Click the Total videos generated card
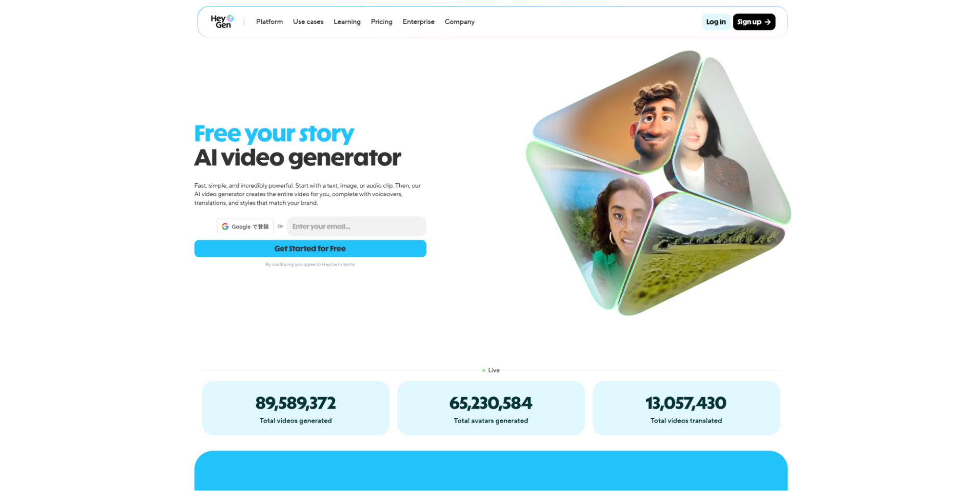The width and height of the screenshot is (980, 491). click(x=296, y=408)
